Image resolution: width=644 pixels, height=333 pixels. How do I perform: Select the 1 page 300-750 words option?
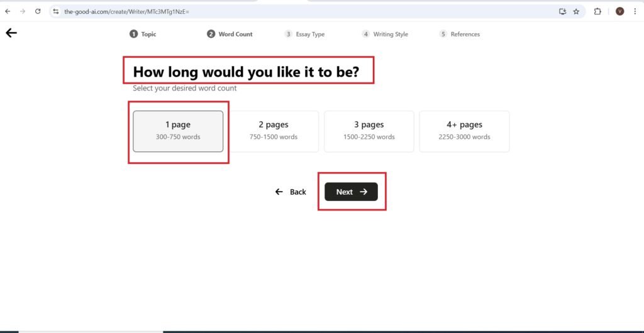[x=178, y=131]
